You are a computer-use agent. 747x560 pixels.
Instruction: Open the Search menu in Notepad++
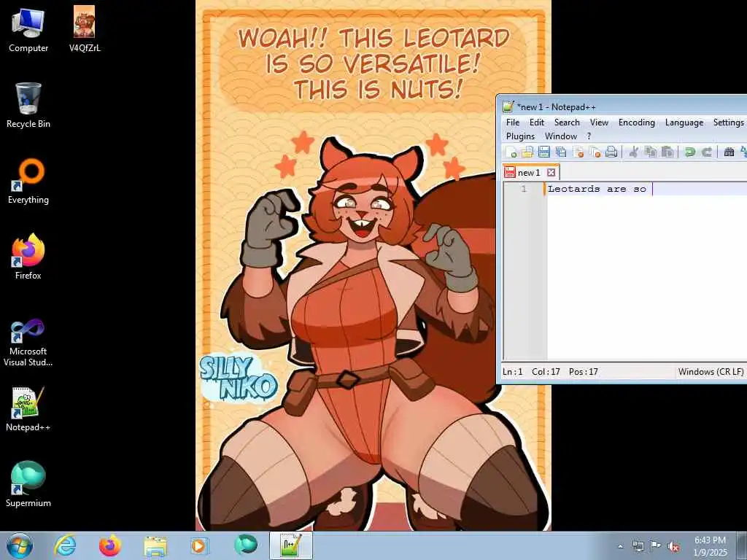click(567, 122)
